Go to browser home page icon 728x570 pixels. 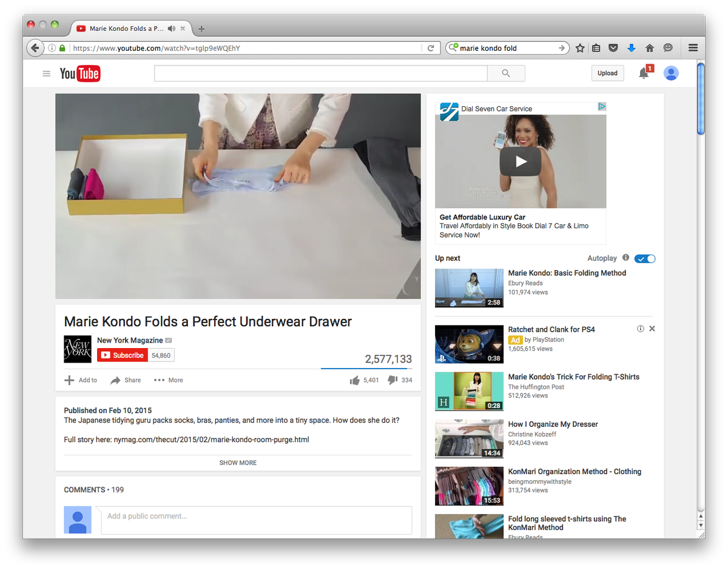[x=649, y=48]
